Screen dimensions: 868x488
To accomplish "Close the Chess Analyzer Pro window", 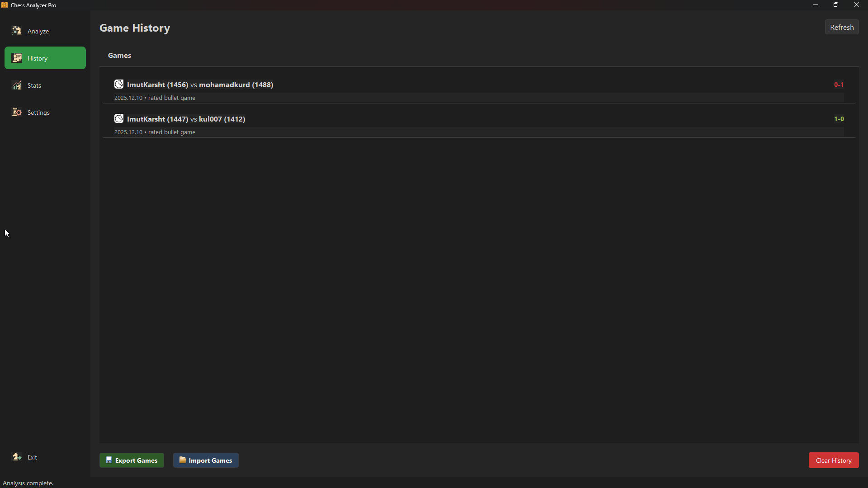I will [x=857, y=5].
